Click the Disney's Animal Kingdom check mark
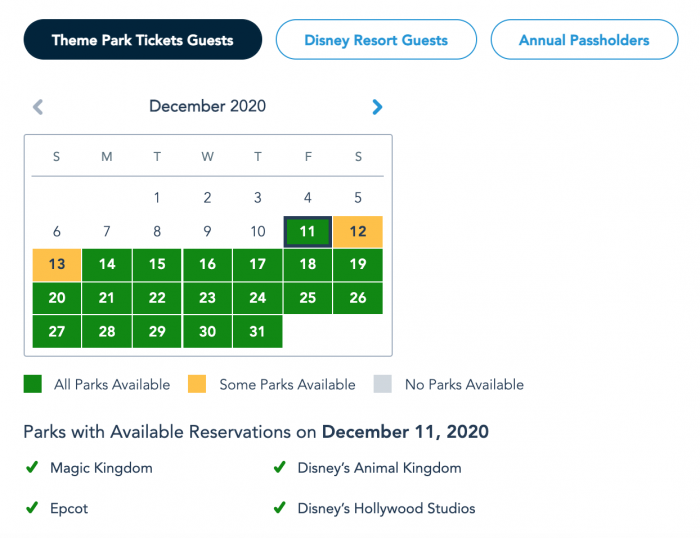The width and height of the screenshot is (700, 538). pos(280,467)
